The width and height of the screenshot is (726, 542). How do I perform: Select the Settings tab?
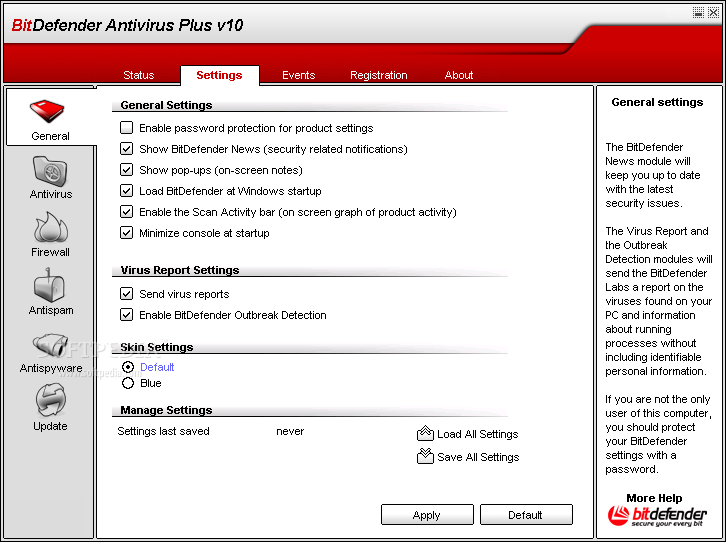(219, 75)
